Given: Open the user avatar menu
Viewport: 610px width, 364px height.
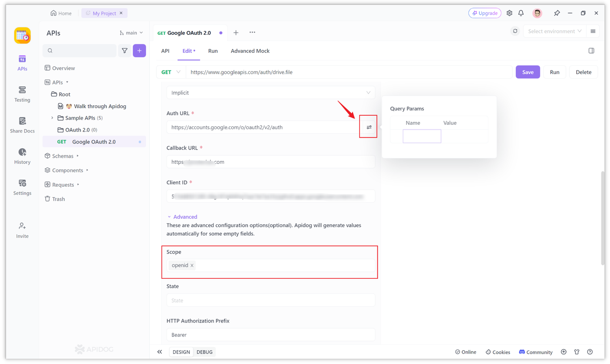Looking at the screenshot, I should click(x=538, y=13).
